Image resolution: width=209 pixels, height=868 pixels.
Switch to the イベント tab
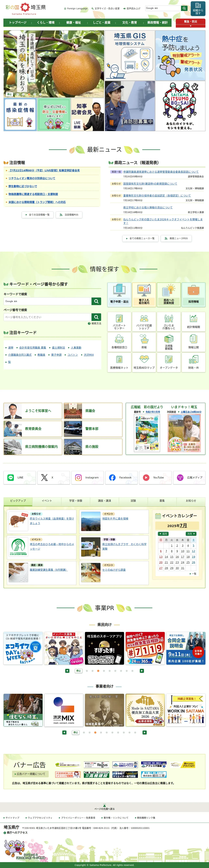47,501
